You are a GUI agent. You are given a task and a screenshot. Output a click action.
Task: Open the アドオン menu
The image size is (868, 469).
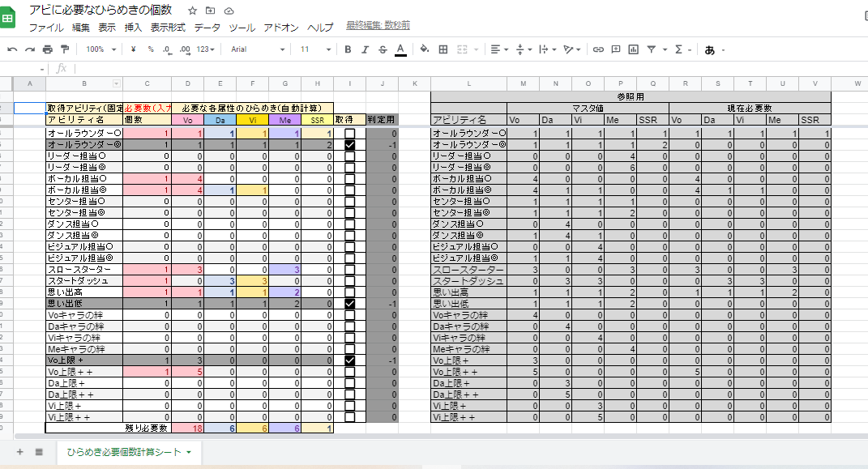coord(281,27)
